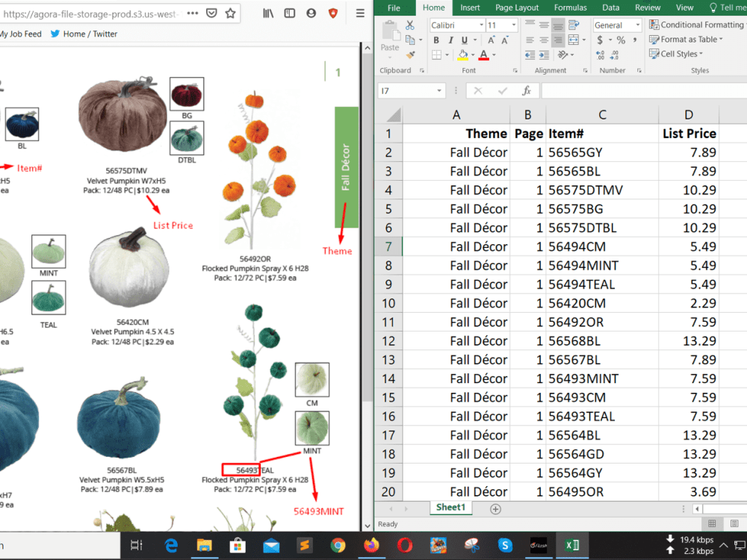Viewport: 747px width, 560px height.
Task: Apply red font color A
Action: [x=483, y=55]
